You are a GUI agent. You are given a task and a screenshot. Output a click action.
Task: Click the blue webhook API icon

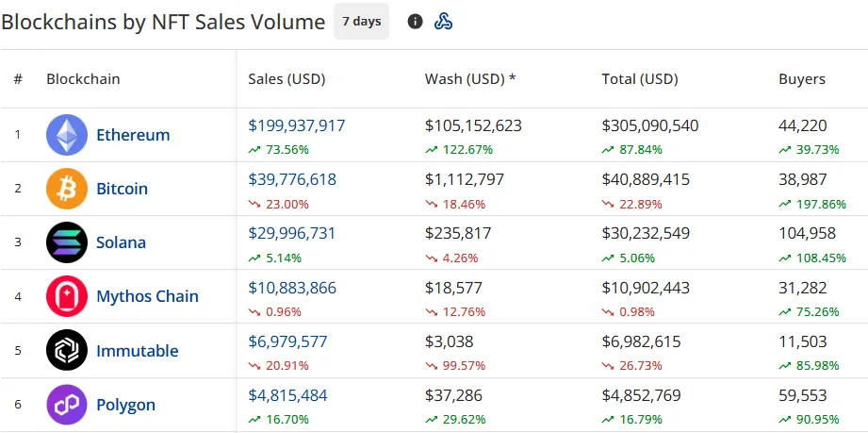[x=443, y=22]
